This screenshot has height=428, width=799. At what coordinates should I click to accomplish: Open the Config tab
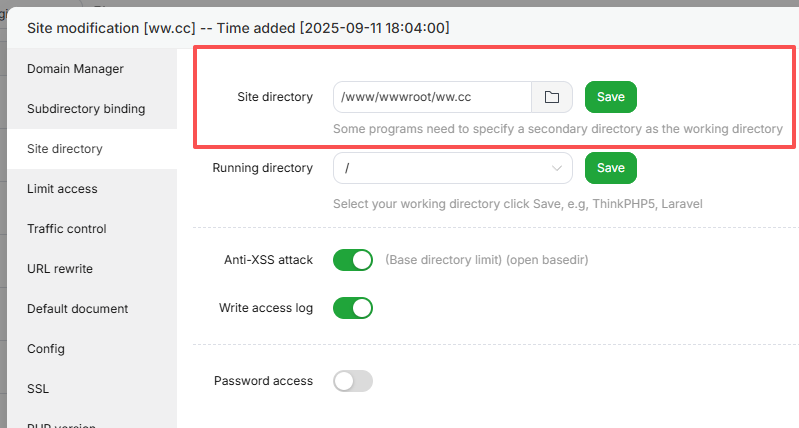click(46, 349)
